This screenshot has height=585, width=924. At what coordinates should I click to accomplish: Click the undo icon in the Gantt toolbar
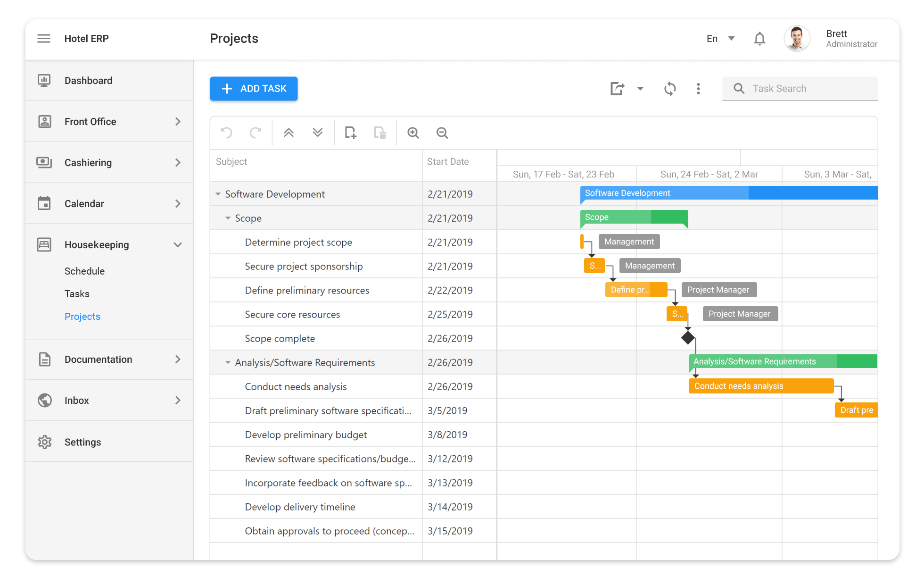[x=226, y=133]
